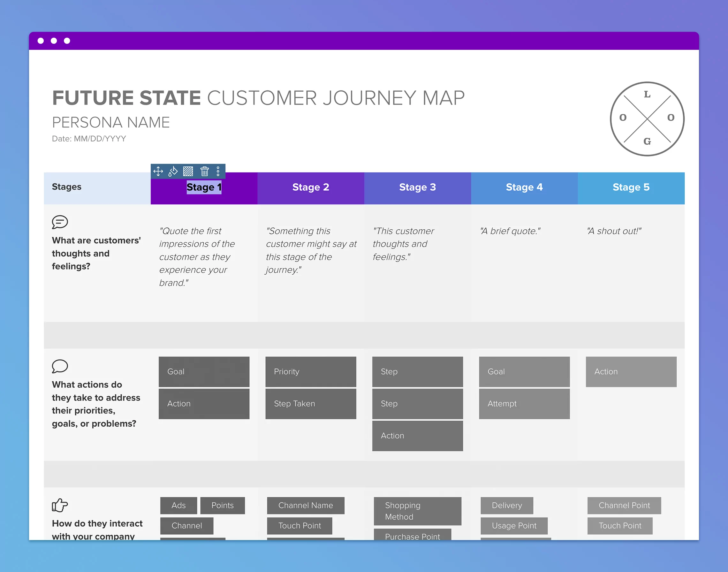Select the Stage 5 column header

coord(631,187)
